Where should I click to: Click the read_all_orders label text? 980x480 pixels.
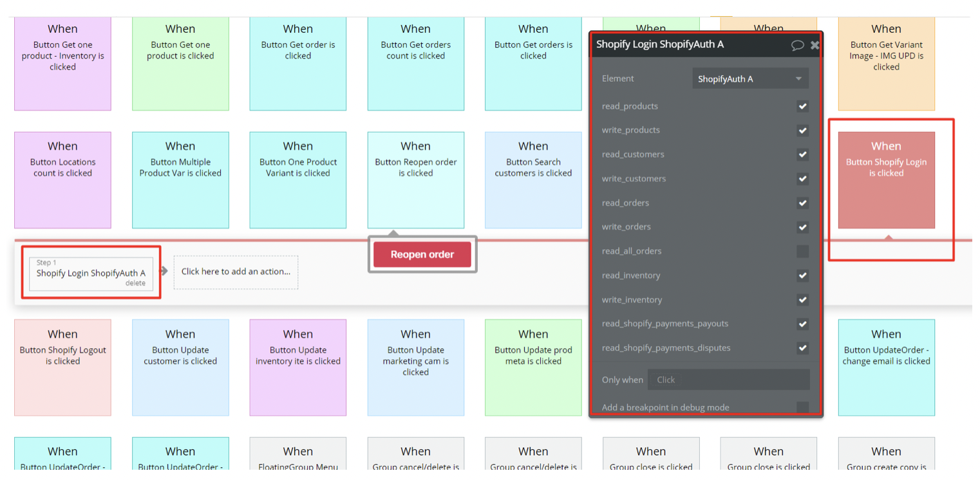pos(632,251)
